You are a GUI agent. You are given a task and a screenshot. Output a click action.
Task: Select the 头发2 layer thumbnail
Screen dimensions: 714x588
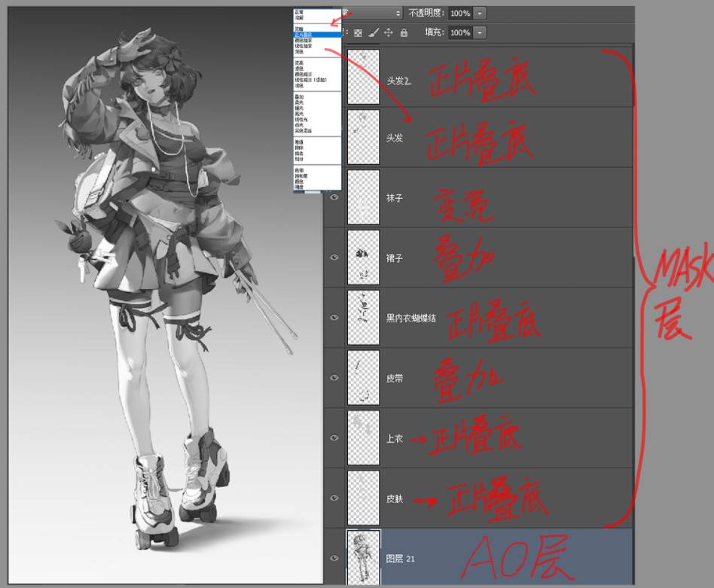pos(363,78)
